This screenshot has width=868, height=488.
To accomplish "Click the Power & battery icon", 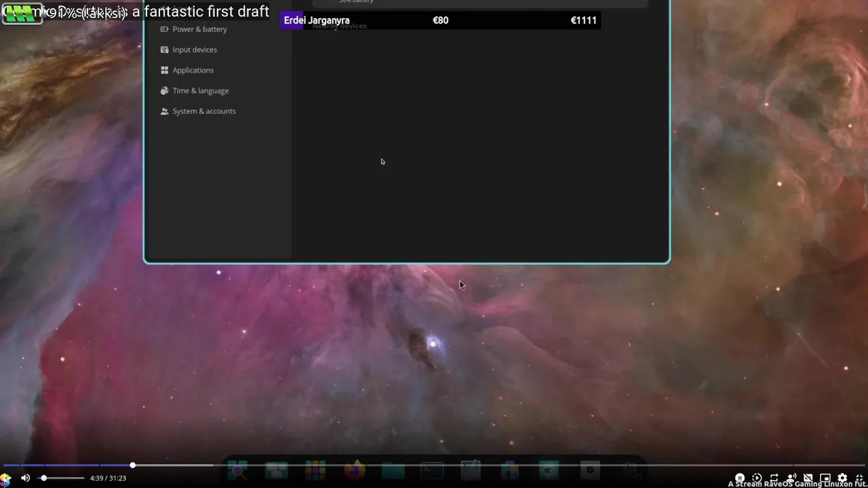I will (x=164, y=29).
